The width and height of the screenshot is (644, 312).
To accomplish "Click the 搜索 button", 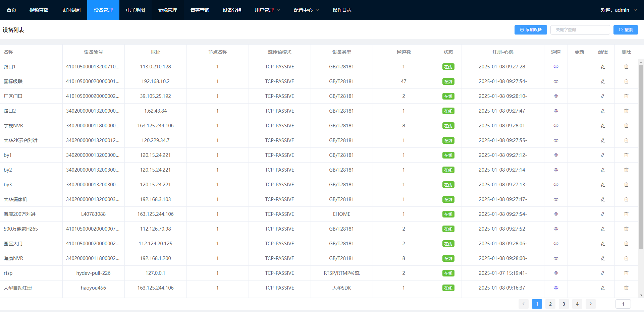I will tap(626, 30).
